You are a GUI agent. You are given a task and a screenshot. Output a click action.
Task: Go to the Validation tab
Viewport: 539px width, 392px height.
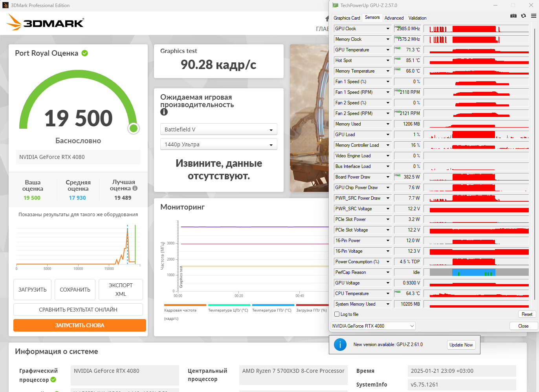pyautogui.click(x=417, y=18)
